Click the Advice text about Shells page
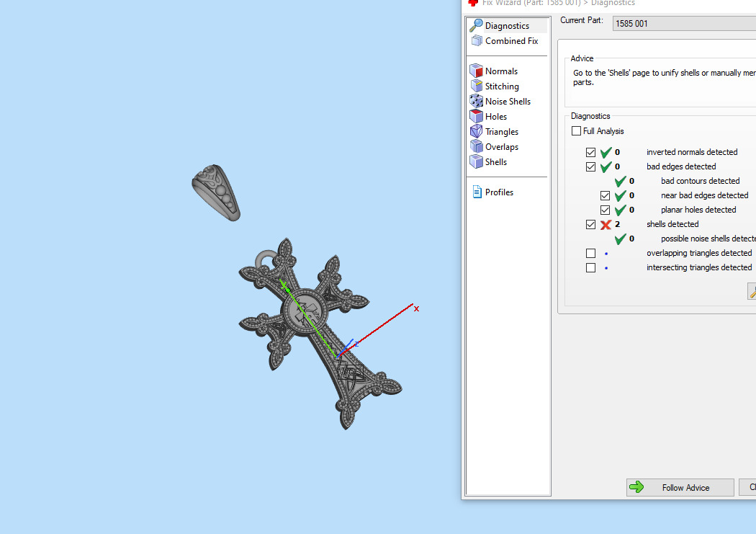The width and height of the screenshot is (756, 534). point(665,77)
